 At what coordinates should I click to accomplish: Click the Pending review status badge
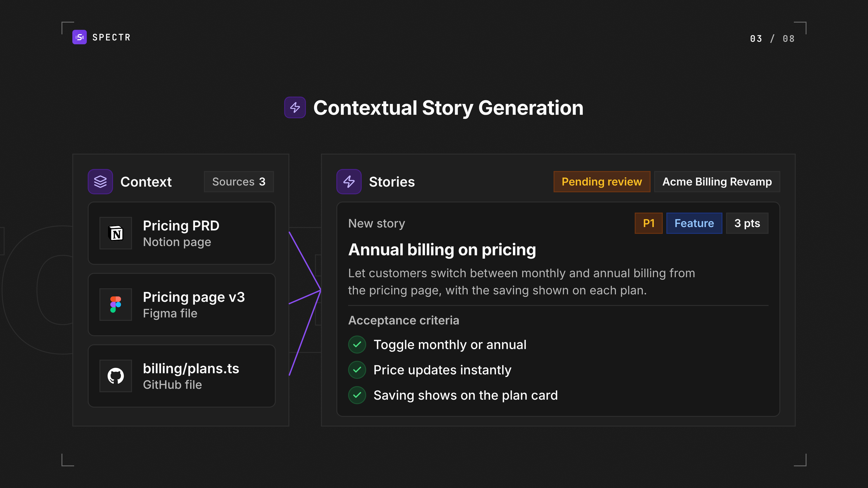point(602,181)
